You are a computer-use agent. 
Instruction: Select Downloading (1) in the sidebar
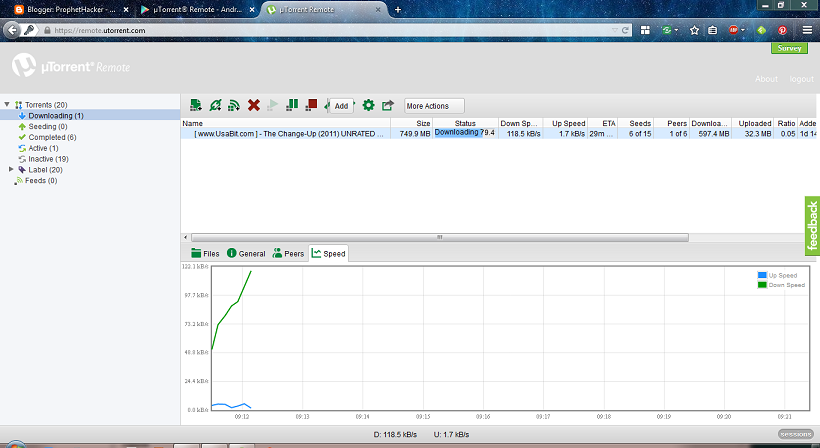point(55,116)
